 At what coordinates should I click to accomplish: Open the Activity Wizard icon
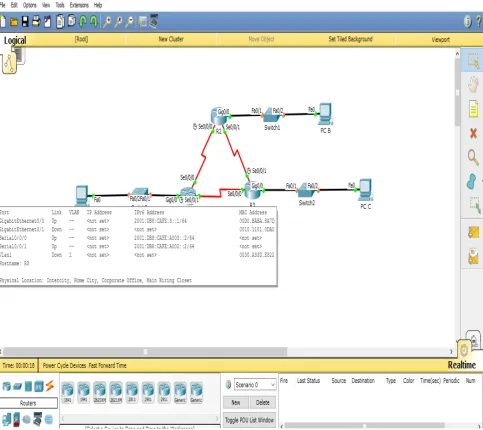[47, 22]
